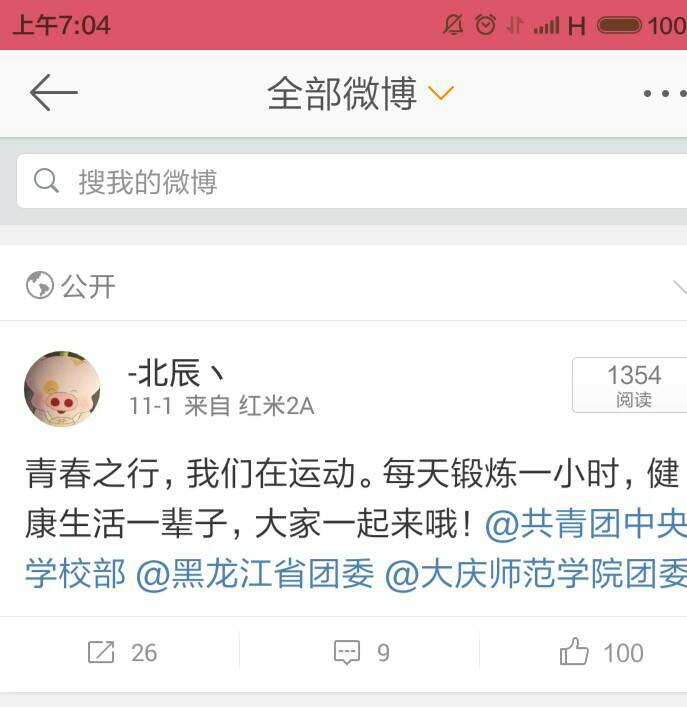Tap the 公开 visibility label

click(x=88, y=286)
